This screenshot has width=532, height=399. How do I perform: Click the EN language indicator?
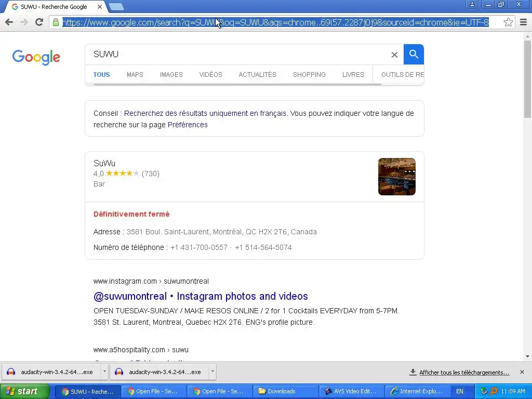point(459,392)
